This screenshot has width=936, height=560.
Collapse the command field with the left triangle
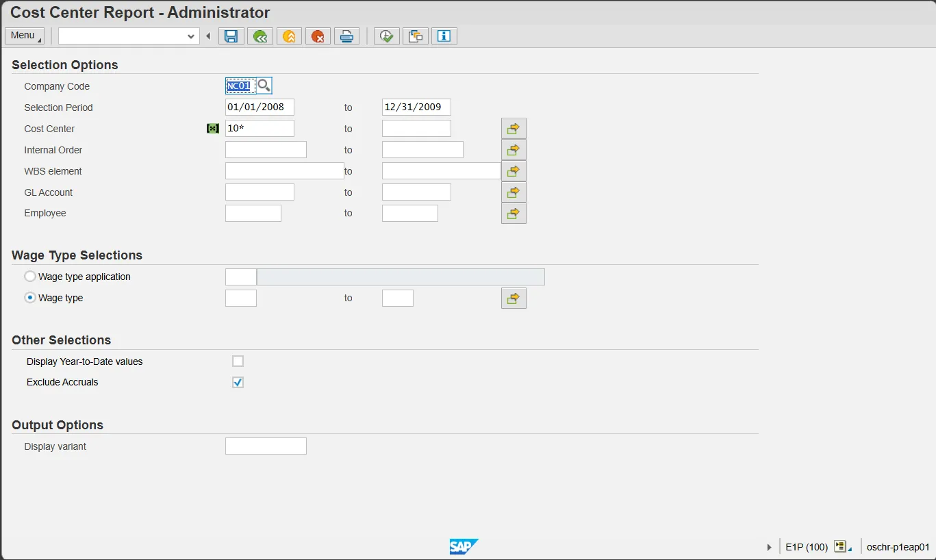(x=208, y=36)
